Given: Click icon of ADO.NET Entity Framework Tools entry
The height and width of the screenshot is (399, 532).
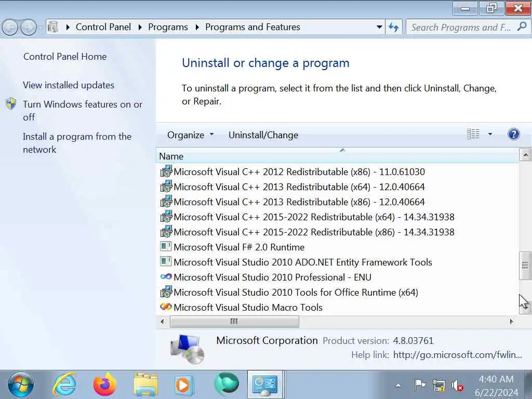Looking at the screenshot, I should pos(166,261).
